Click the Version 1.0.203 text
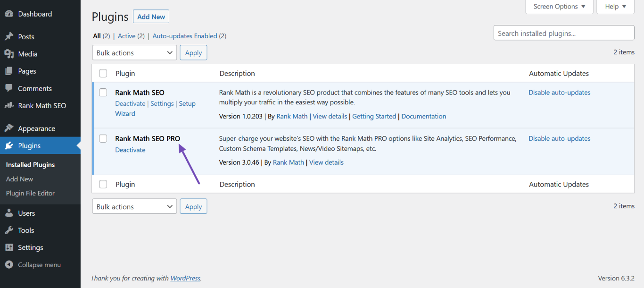644x288 pixels. 240,116
